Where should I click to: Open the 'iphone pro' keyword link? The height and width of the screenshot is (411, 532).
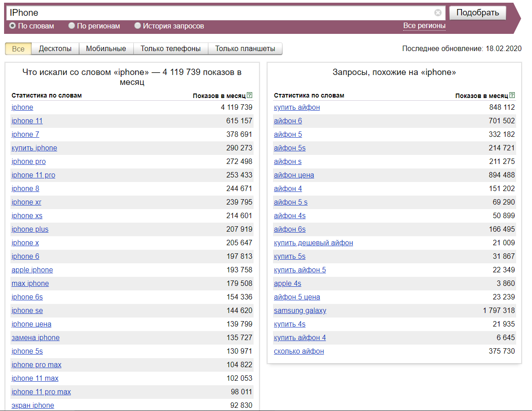[28, 161]
